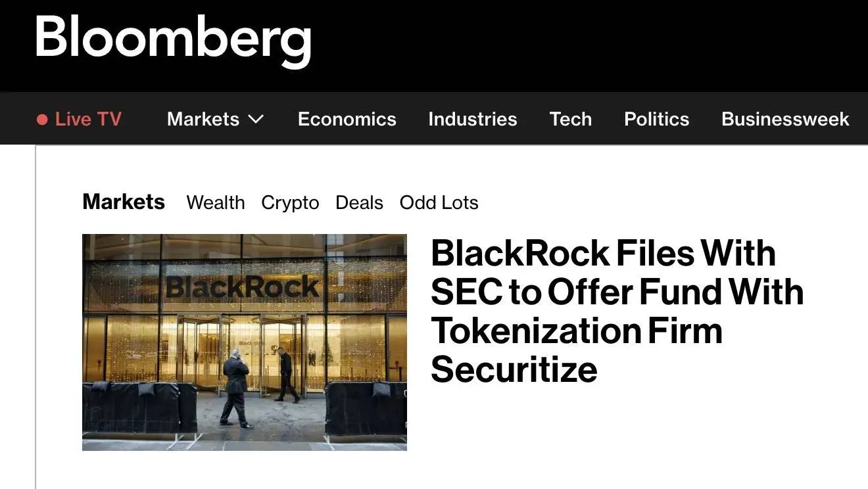The image size is (868, 489).
Task: Open Businessweek from the navigation bar
Action: point(785,119)
